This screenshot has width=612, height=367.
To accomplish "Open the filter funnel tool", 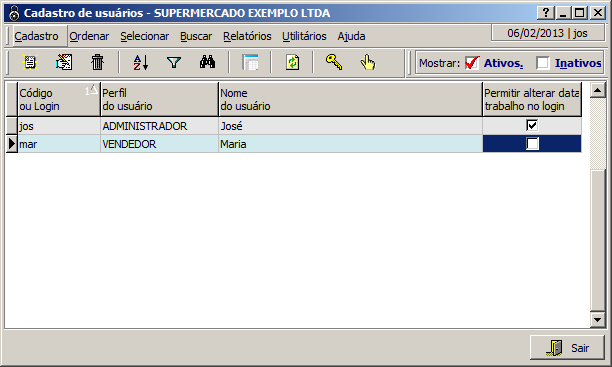I will point(174,62).
